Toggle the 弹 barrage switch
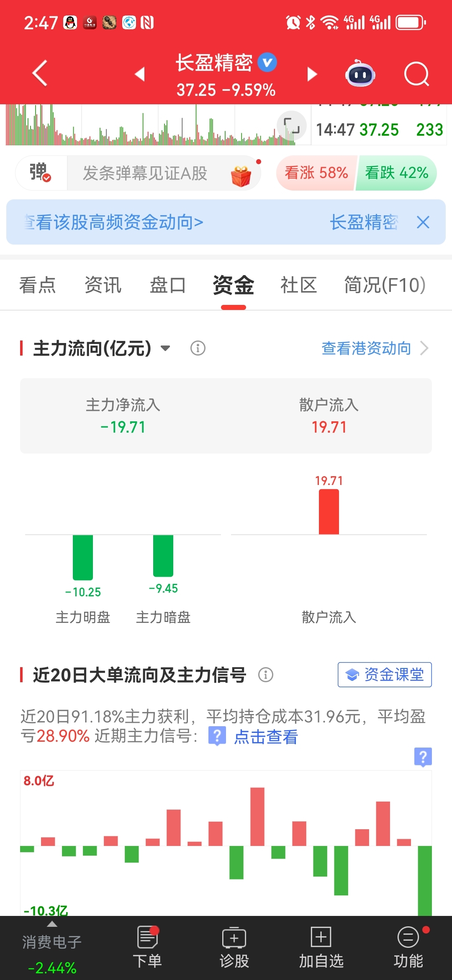The image size is (452, 980). click(x=41, y=173)
